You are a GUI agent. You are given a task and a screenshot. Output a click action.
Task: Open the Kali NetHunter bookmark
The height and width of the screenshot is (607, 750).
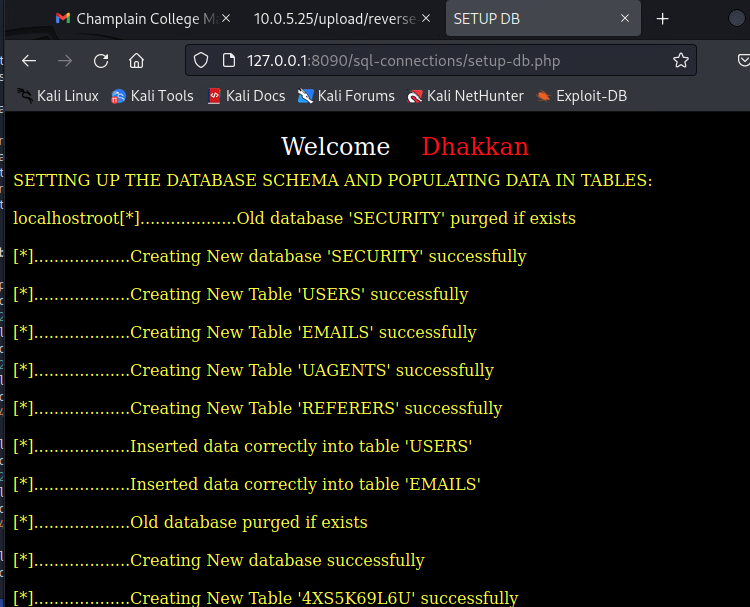click(x=464, y=96)
